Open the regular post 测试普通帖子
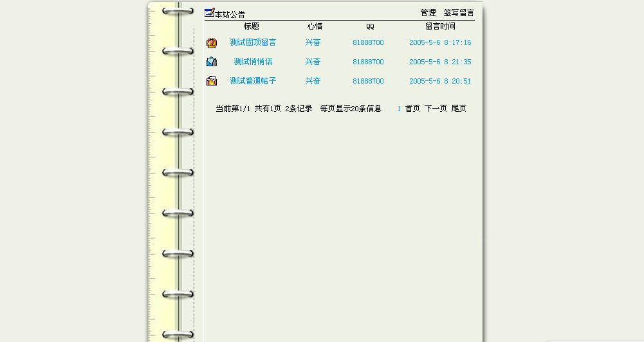Viewport: 644px width, 342px height. coord(253,81)
